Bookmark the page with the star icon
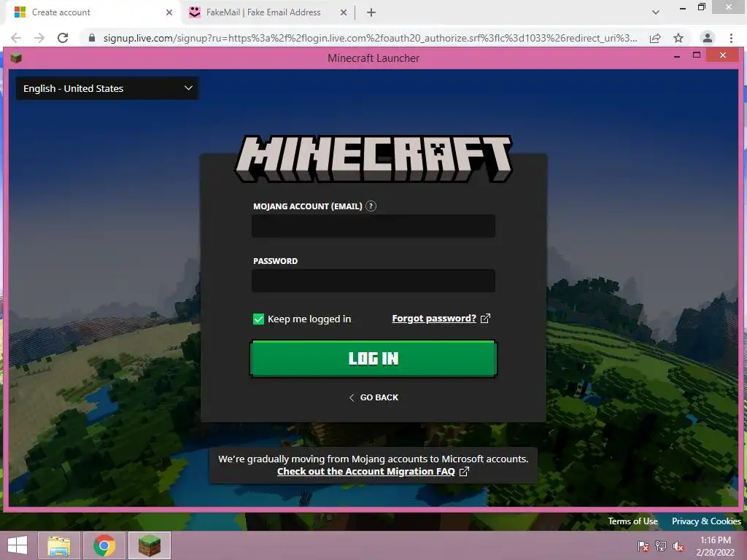This screenshot has height=560, width=747. [678, 38]
